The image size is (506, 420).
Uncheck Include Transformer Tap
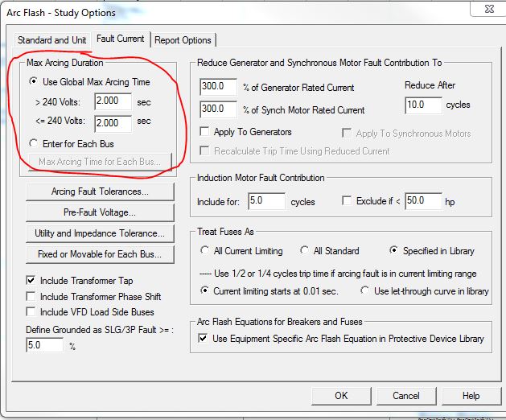(x=31, y=281)
